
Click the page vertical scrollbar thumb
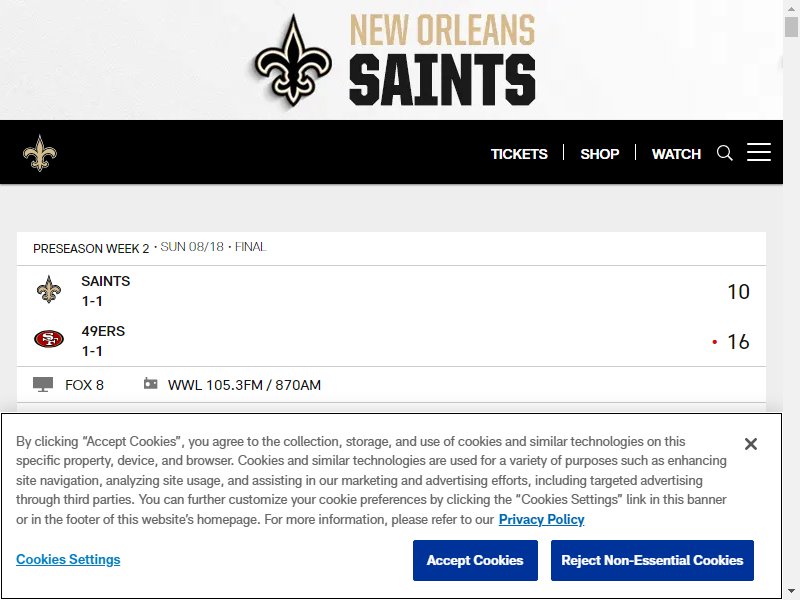791,27
